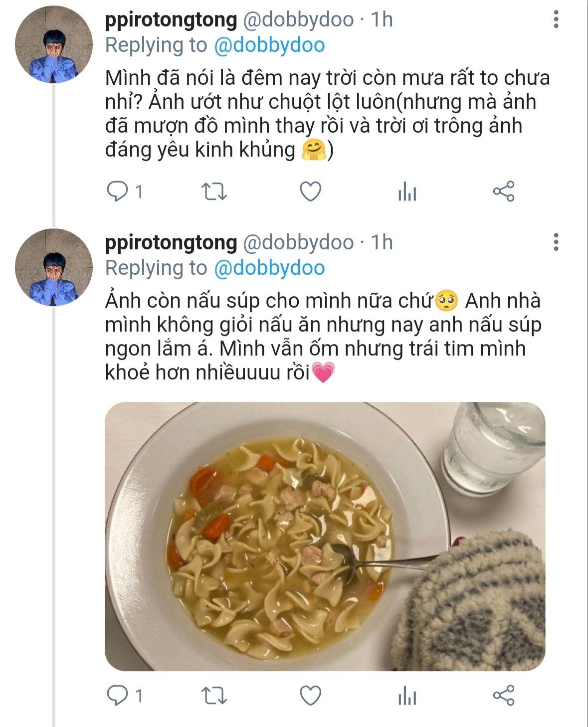The image size is (588, 727).
Task: Open profile picture on soup tweet
Action: (x=54, y=267)
